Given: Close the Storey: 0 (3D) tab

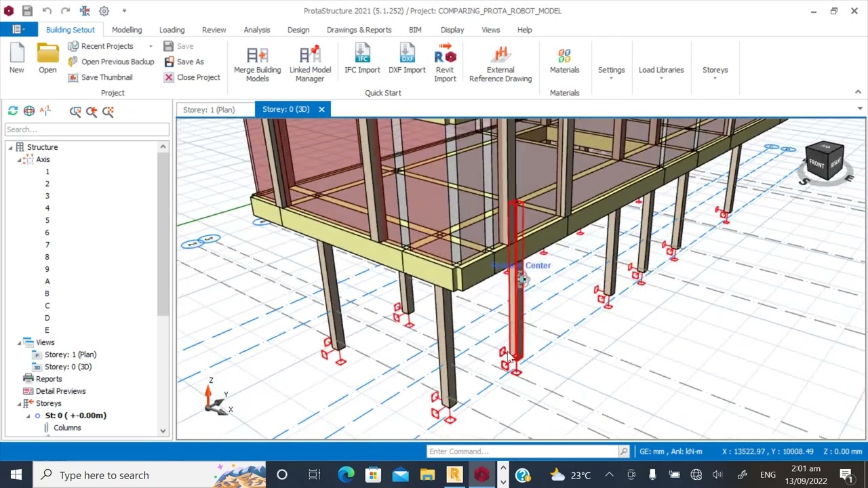Looking at the screenshot, I should [x=321, y=109].
